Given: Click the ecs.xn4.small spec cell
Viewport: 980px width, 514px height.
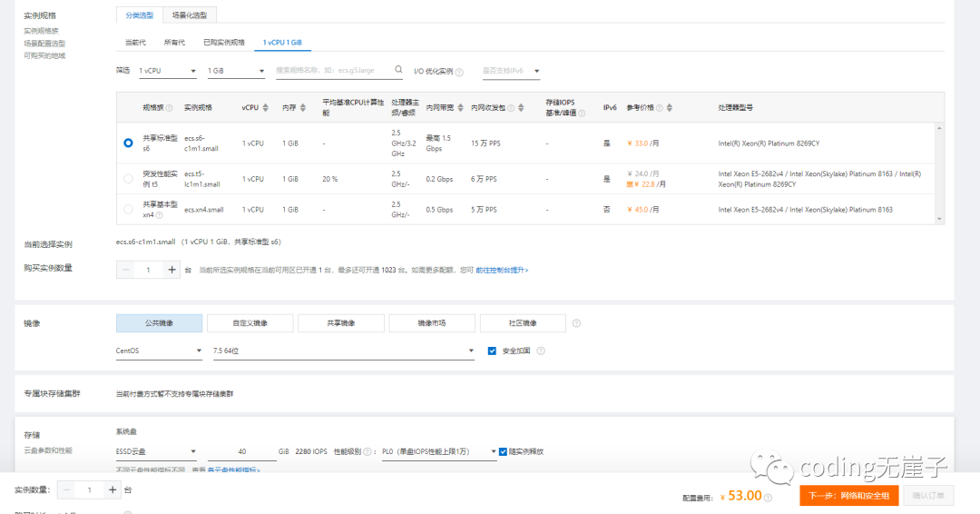Looking at the screenshot, I should click(x=204, y=210).
